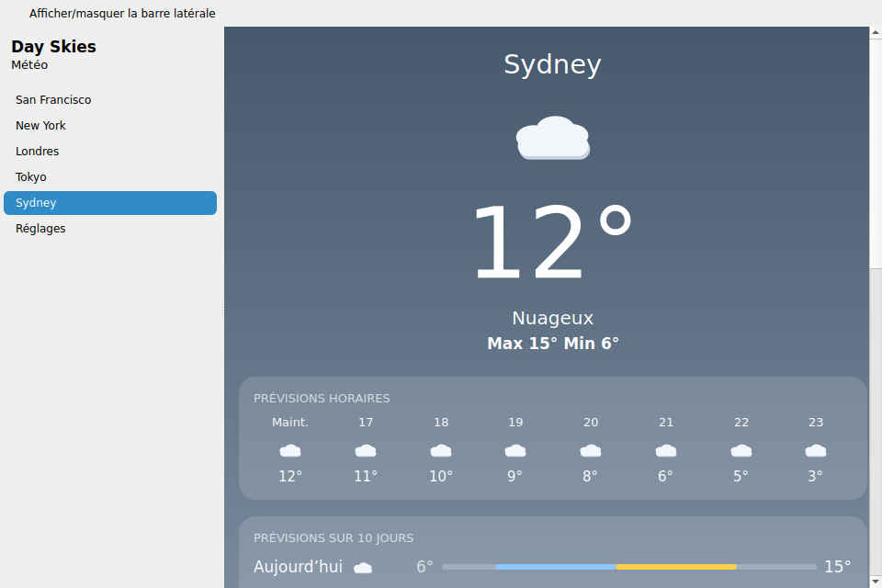Click the 9° temperature at hour 19
Image resolution: width=882 pixels, height=588 pixels.
[x=515, y=476]
